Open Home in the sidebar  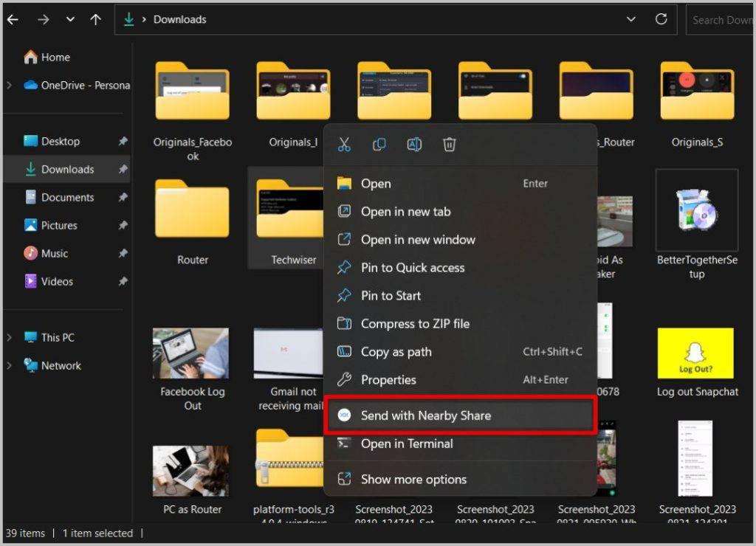click(x=47, y=58)
